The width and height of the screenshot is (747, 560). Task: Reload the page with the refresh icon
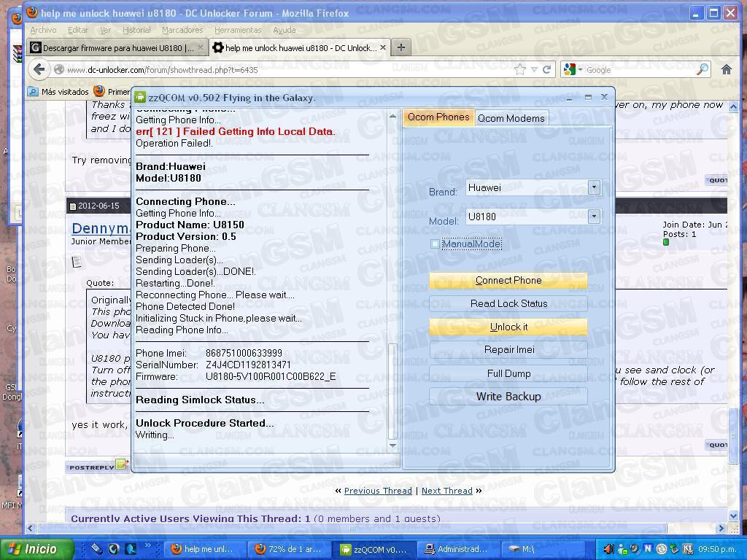point(547,69)
